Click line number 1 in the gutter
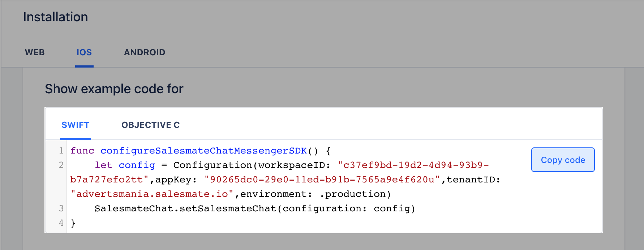 point(61,151)
